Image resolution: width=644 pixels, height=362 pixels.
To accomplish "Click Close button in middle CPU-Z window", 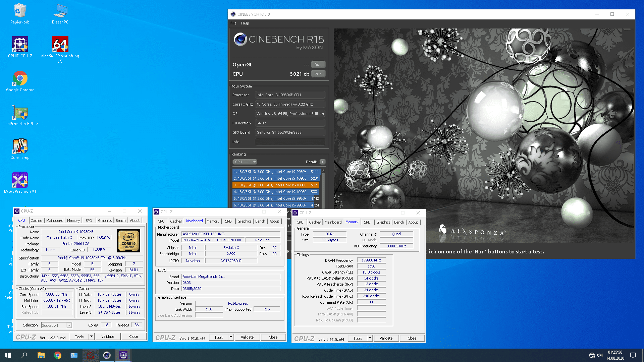I will point(273,337).
